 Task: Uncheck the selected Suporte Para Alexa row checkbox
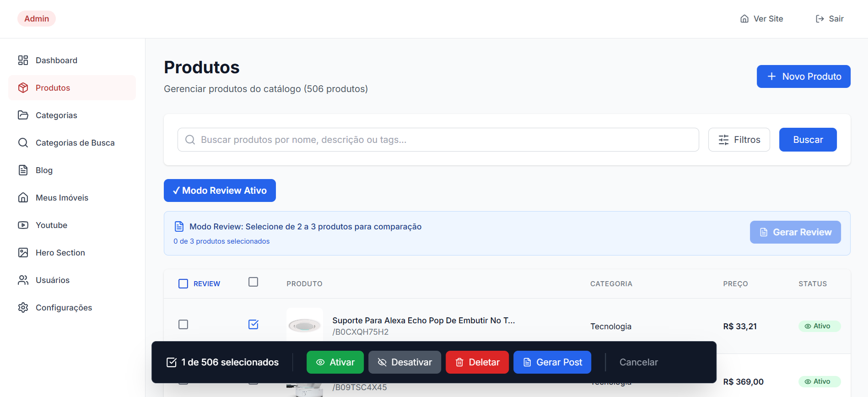coord(253,325)
